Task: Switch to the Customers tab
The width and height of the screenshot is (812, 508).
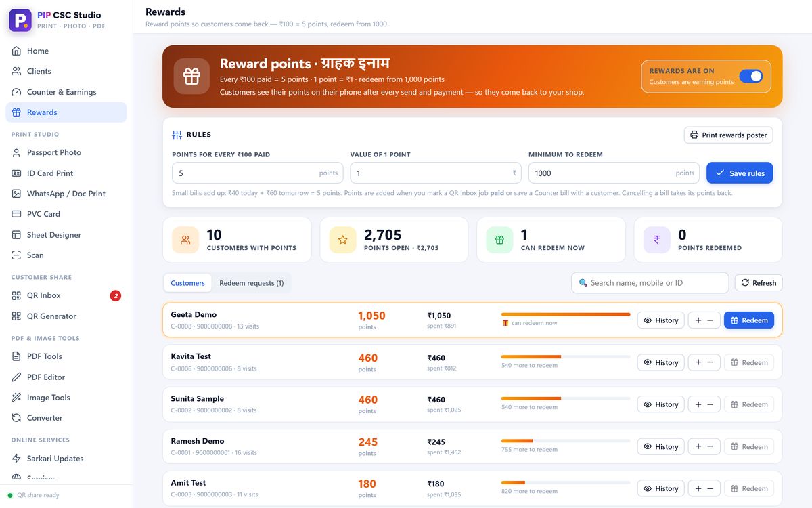Action: (187, 283)
